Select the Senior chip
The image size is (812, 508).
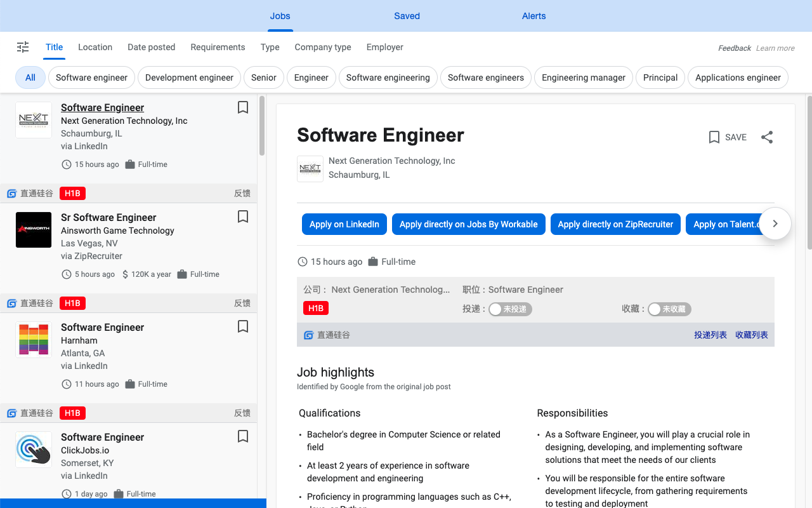tap(264, 77)
